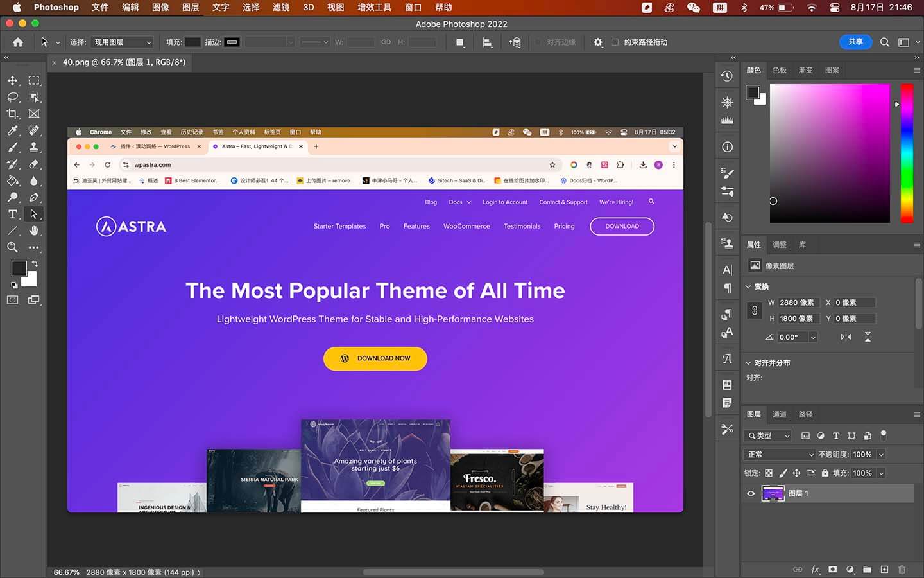924x578 pixels.
Task: Click the Home icon in options bar
Action: (x=18, y=42)
